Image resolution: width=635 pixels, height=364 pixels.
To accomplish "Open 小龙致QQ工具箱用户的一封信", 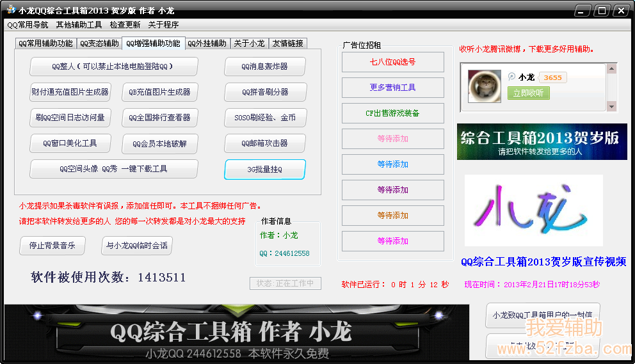I will click(543, 315).
